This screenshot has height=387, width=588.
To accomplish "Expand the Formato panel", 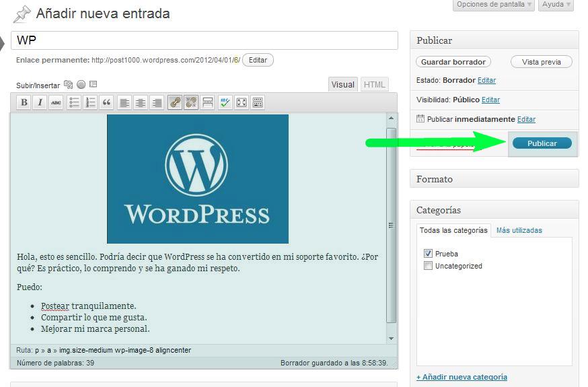I will pos(494,179).
